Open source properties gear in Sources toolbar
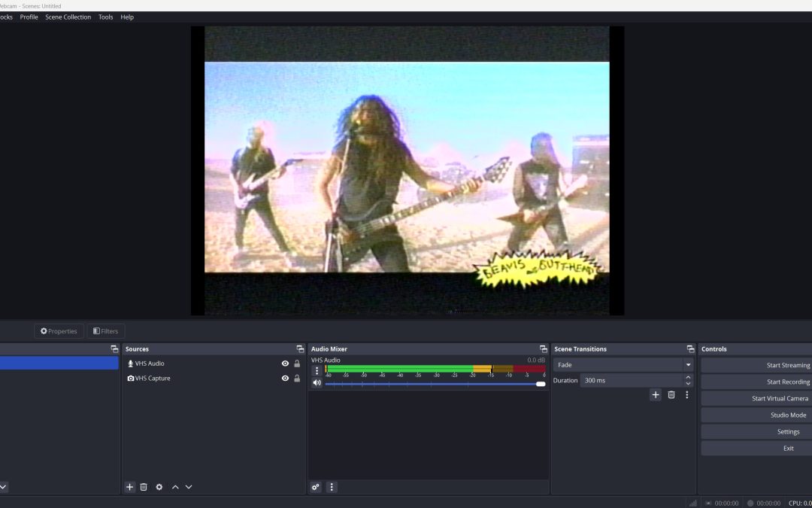The height and width of the screenshot is (508, 812). tap(159, 487)
